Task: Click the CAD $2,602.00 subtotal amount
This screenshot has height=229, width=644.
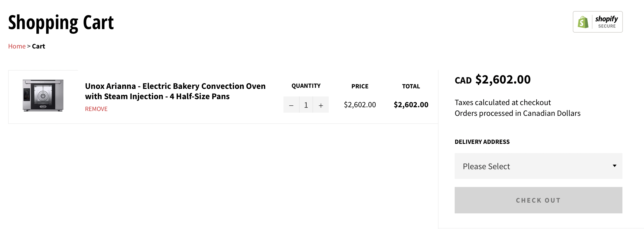Action: 492,80
